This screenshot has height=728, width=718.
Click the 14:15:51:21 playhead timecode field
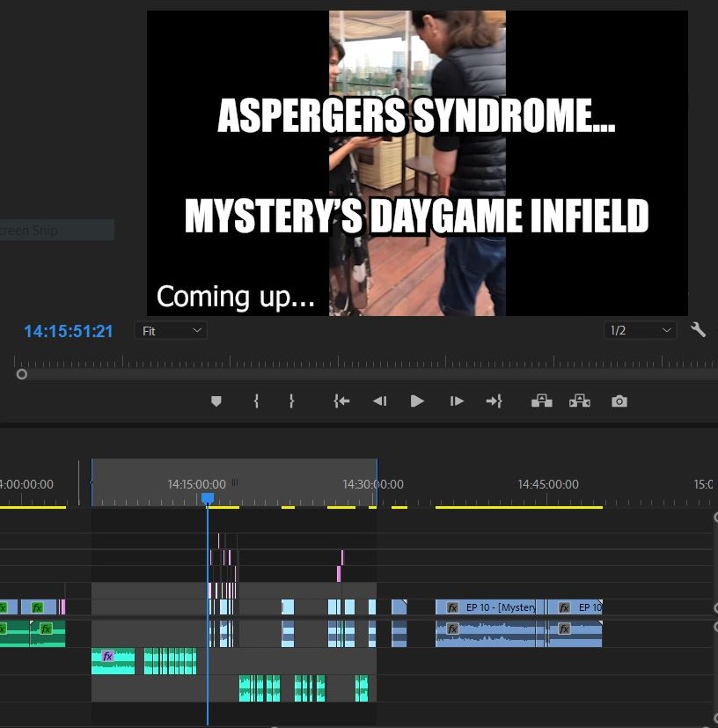click(x=69, y=331)
